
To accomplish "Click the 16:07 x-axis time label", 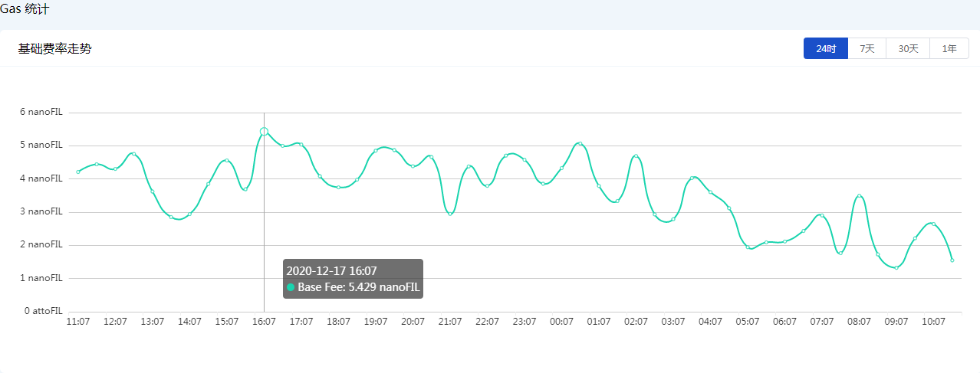I will [264, 322].
